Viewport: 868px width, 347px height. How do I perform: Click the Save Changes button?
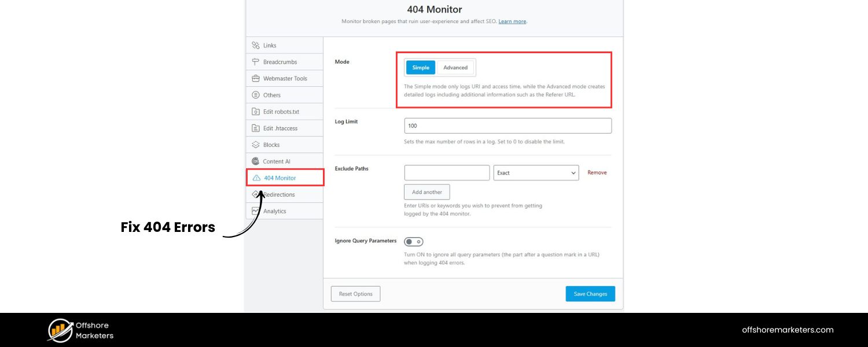[590, 293]
